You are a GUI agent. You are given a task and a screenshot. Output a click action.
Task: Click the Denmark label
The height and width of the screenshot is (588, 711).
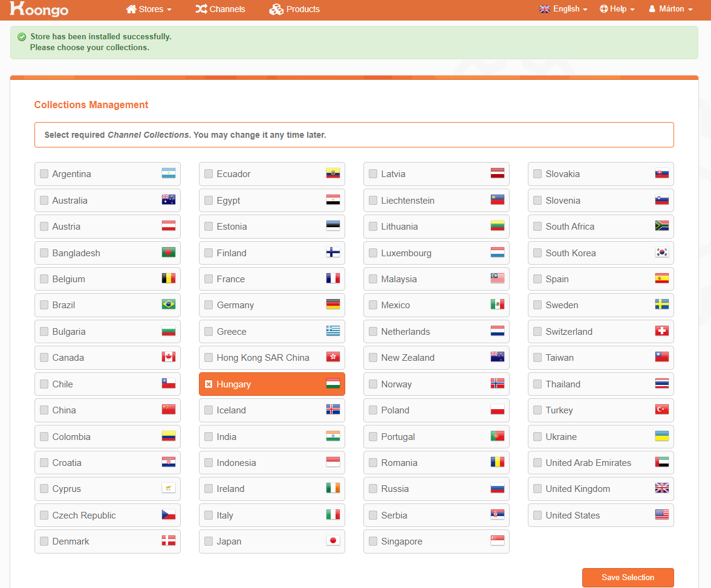[x=71, y=541]
